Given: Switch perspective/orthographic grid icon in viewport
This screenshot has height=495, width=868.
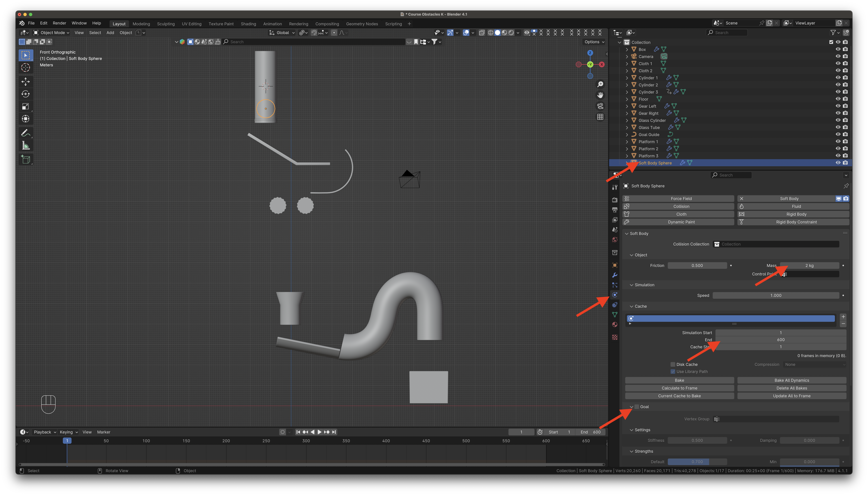Looking at the screenshot, I should coord(600,117).
